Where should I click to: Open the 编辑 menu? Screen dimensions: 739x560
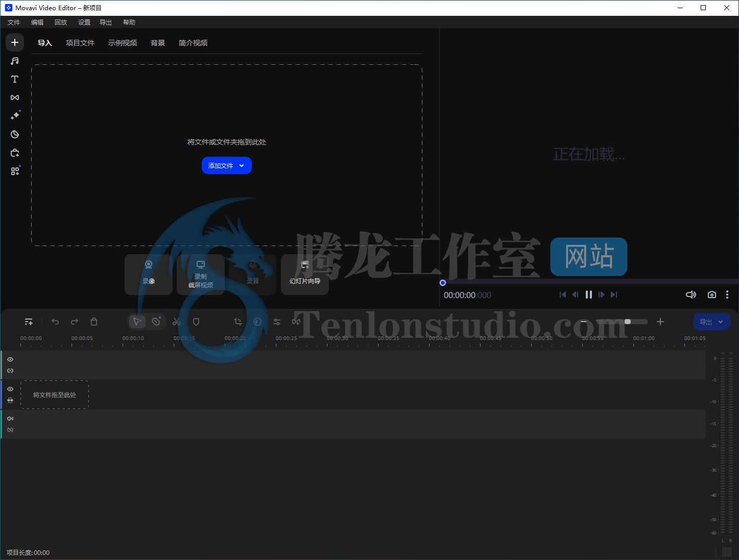click(x=37, y=22)
